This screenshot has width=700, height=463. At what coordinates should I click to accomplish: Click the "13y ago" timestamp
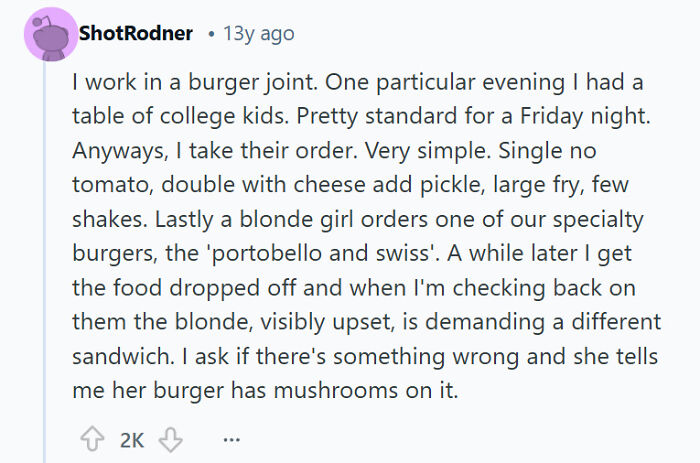click(259, 33)
